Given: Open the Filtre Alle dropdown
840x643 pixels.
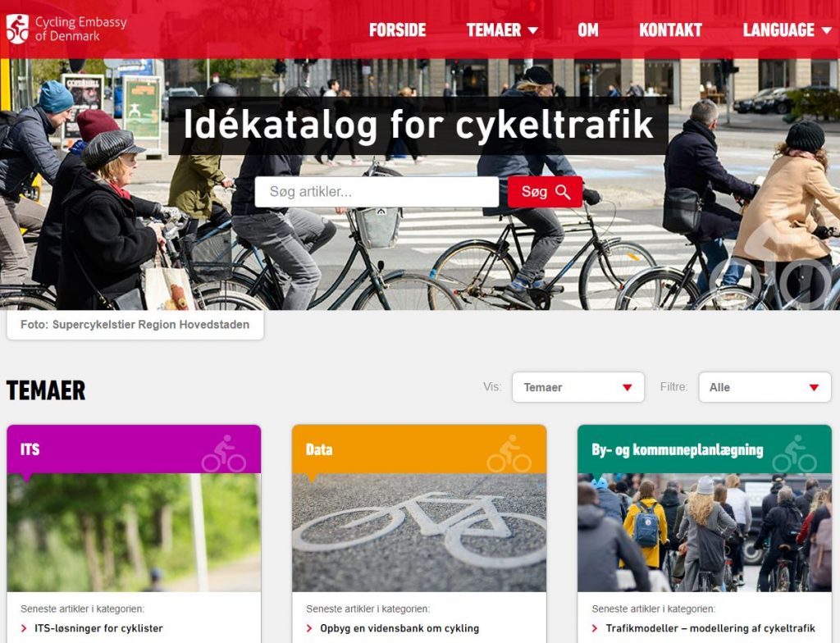Looking at the screenshot, I should point(765,387).
